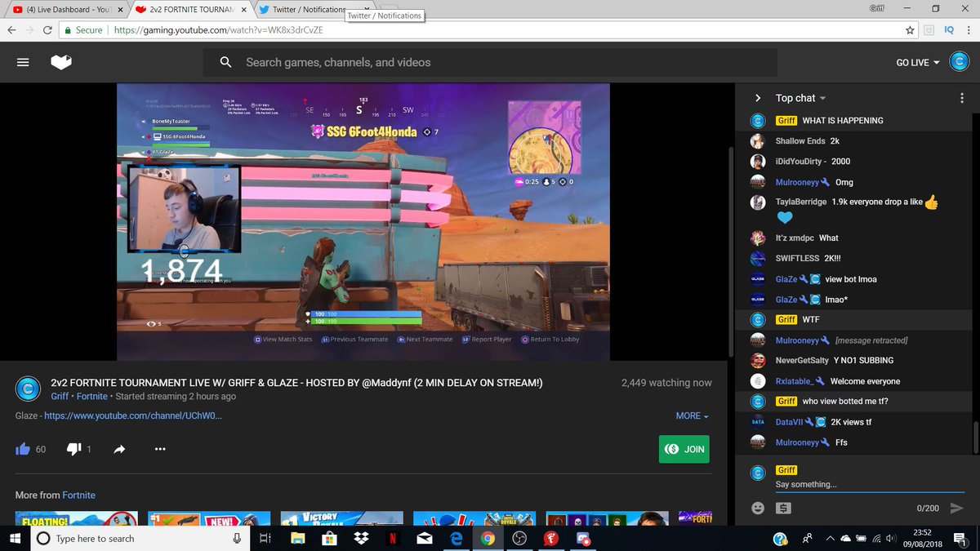Screen dimensions: 980x551
Task: Click Cortana microphone icon
Action: pyautogui.click(x=237, y=539)
